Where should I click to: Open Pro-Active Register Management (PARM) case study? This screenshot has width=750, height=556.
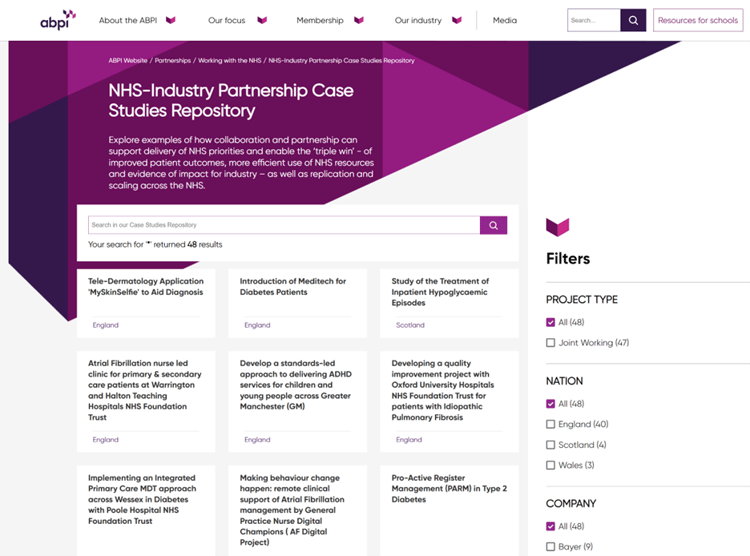pyautogui.click(x=449, y=489)
